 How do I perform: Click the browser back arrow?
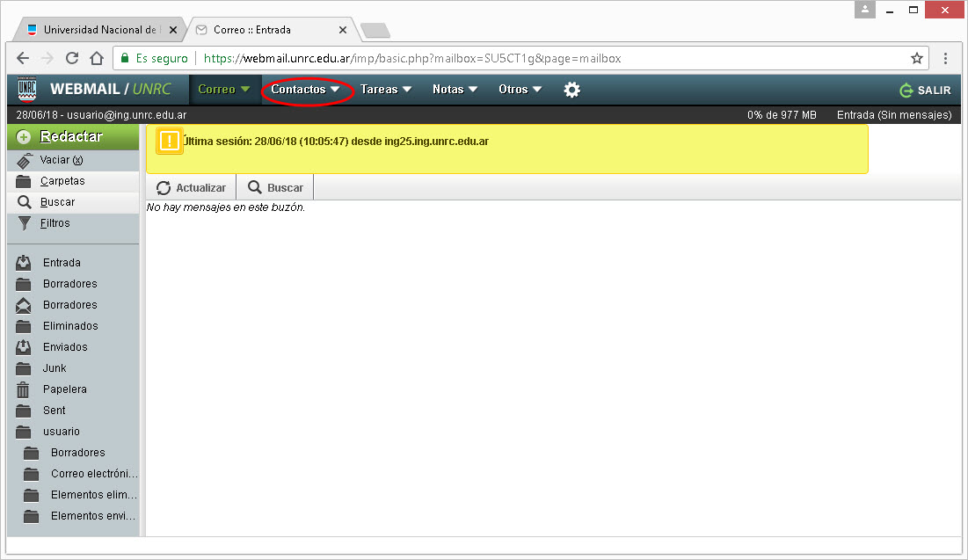23,58
